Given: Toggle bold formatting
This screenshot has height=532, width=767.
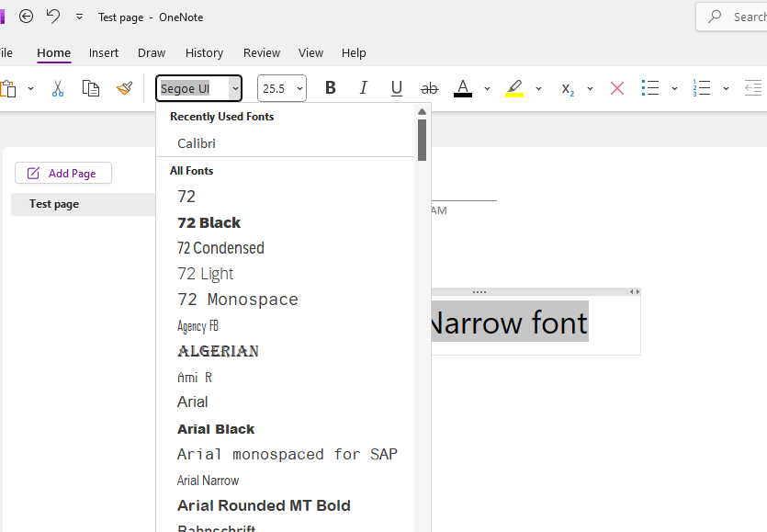Looking at the screenshot, I should [x=330, y=87].
